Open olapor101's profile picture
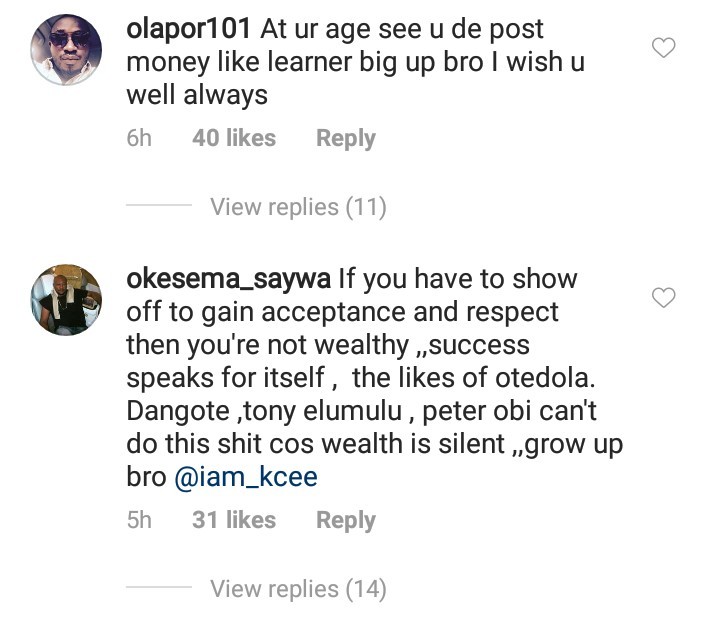The image size is (720, 638). 67,50
